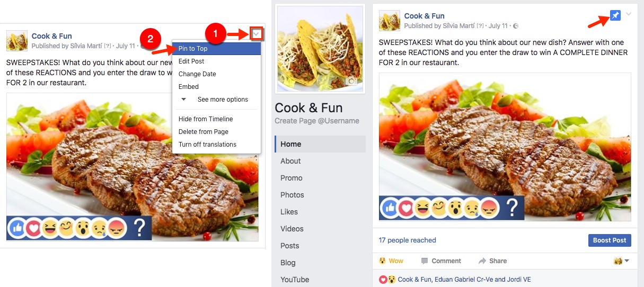Viewport: 644px width, 287px height.
Task: Choose Delete from Page in menu
Action: click(x=204, y=132)
